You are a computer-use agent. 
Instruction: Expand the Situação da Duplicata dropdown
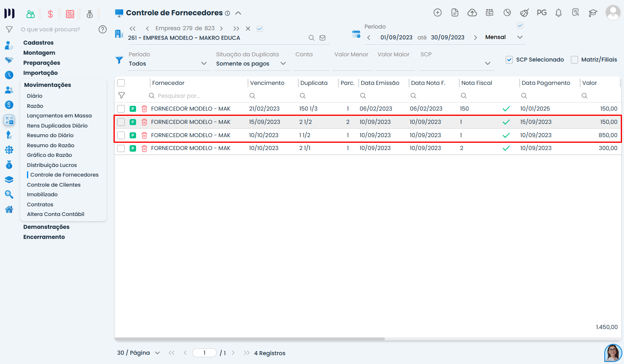283,64
